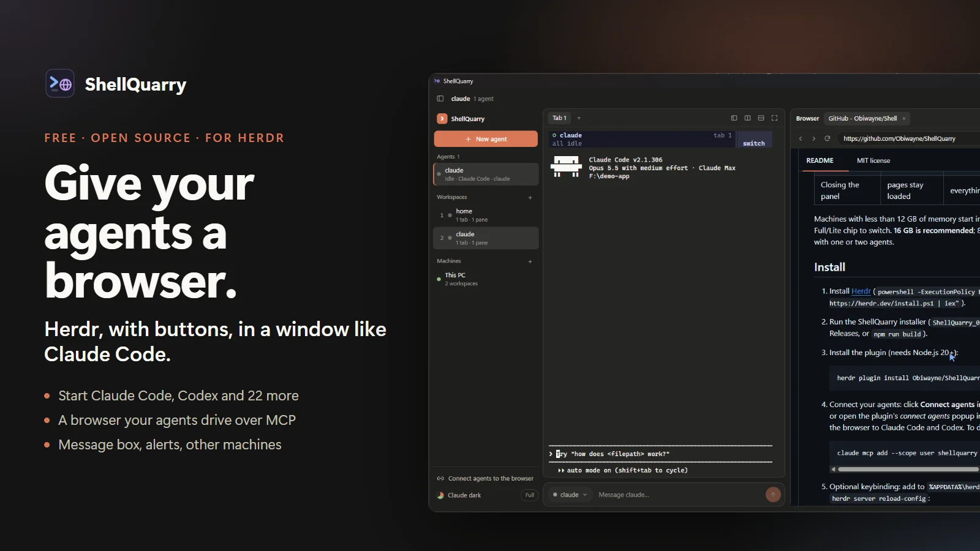This screenshot has height=551, width=980.
Task: Add a machine with the plus icon
Action: click(x=530, y=261)
